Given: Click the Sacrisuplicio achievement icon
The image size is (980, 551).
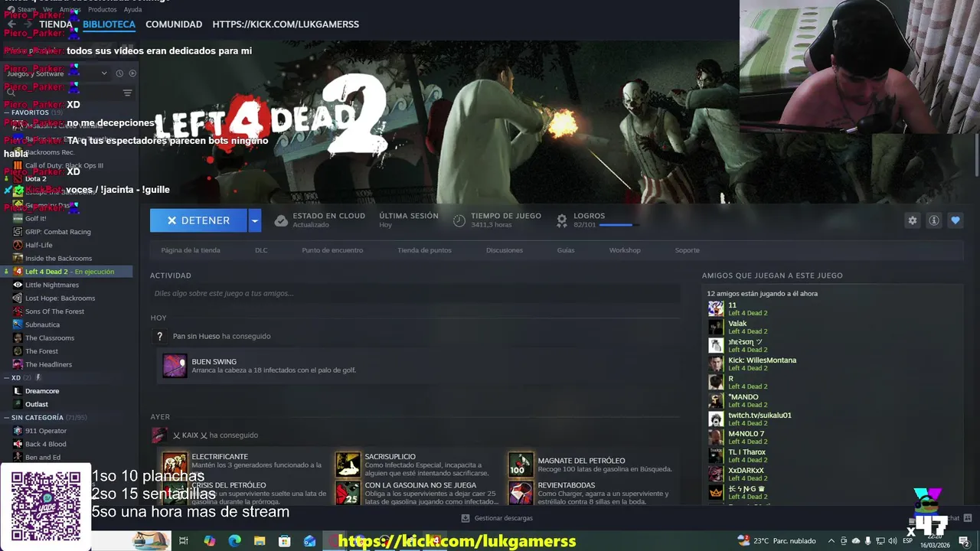Looking at the screenshot, I should [x=348, y=465].
